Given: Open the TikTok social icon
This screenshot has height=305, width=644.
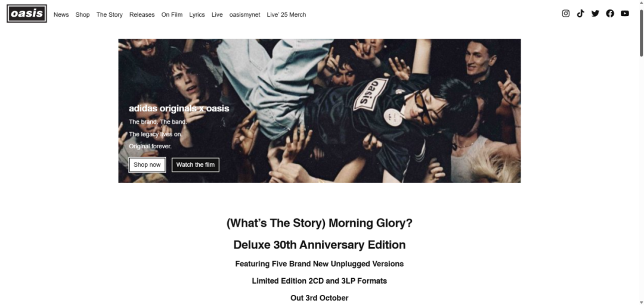Looking at the screenshot, I should click(x=580, y=14).
